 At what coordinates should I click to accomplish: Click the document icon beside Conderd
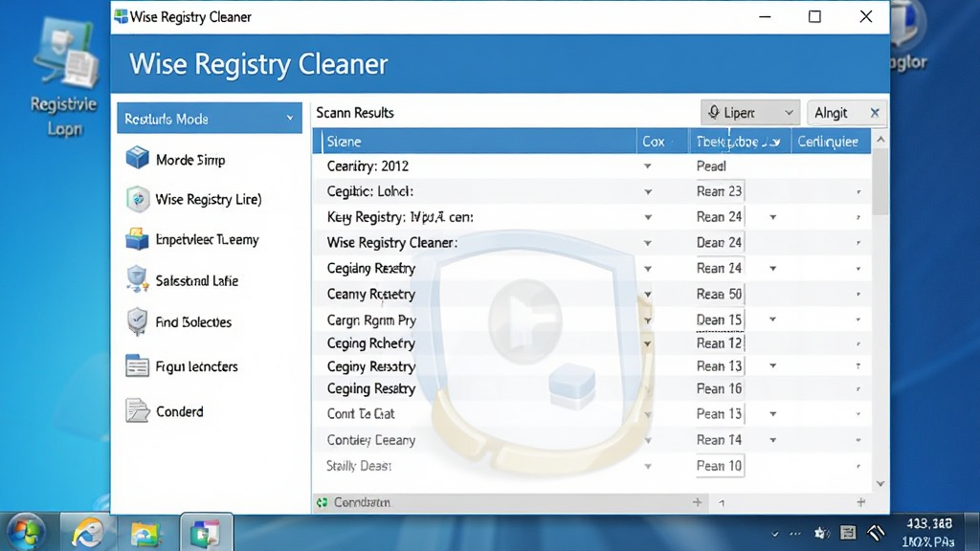[x=137, y=410]
